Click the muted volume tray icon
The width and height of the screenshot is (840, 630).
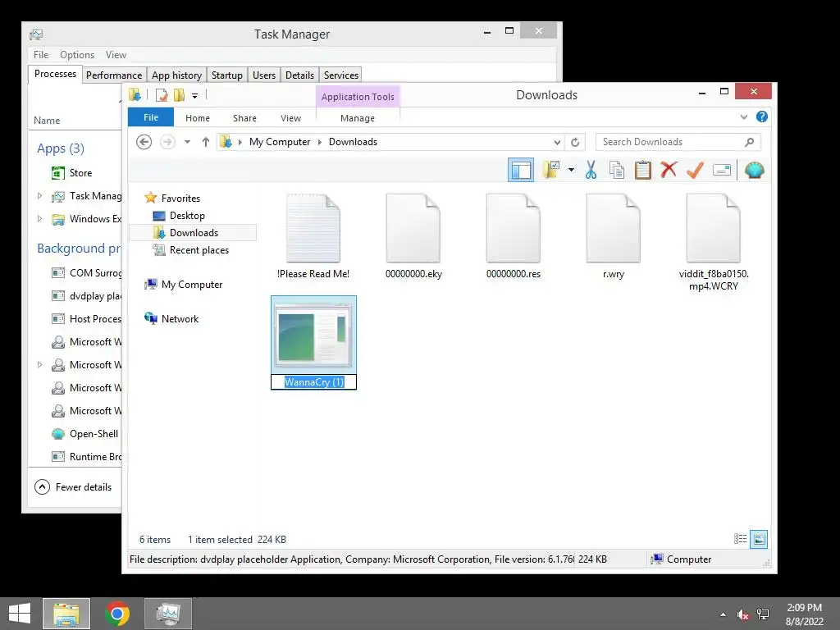pos(743,614)
